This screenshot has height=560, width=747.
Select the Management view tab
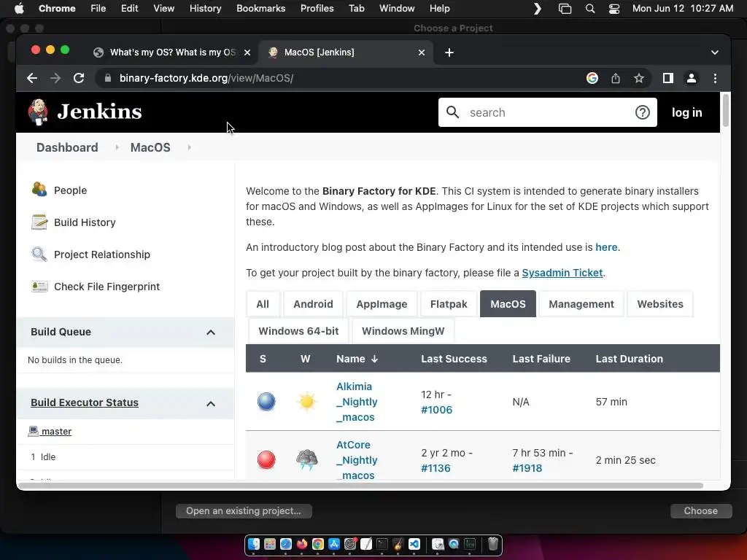(581, 304)
